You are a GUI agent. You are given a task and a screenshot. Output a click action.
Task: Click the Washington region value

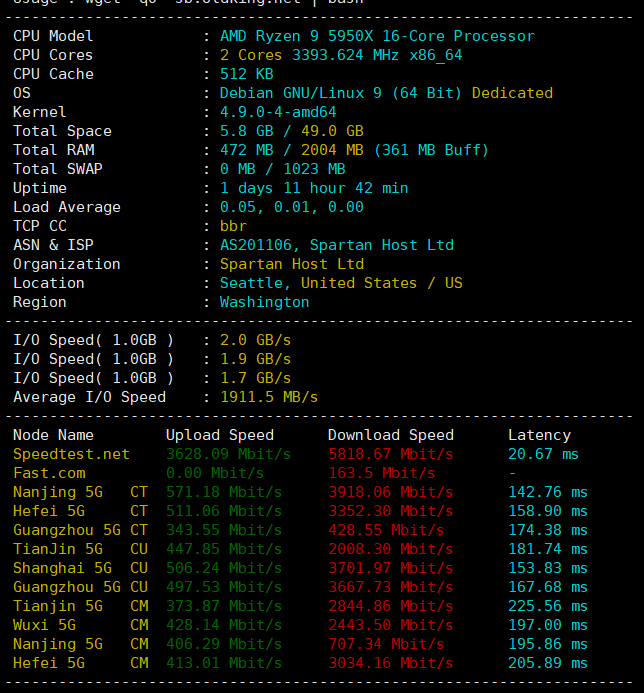(265, 302)
